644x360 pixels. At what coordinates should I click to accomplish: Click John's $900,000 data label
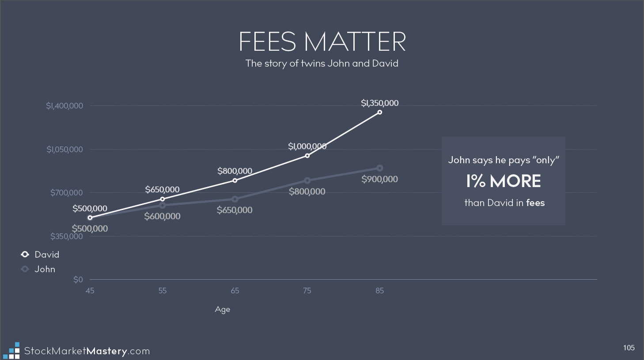click(379, 179)
